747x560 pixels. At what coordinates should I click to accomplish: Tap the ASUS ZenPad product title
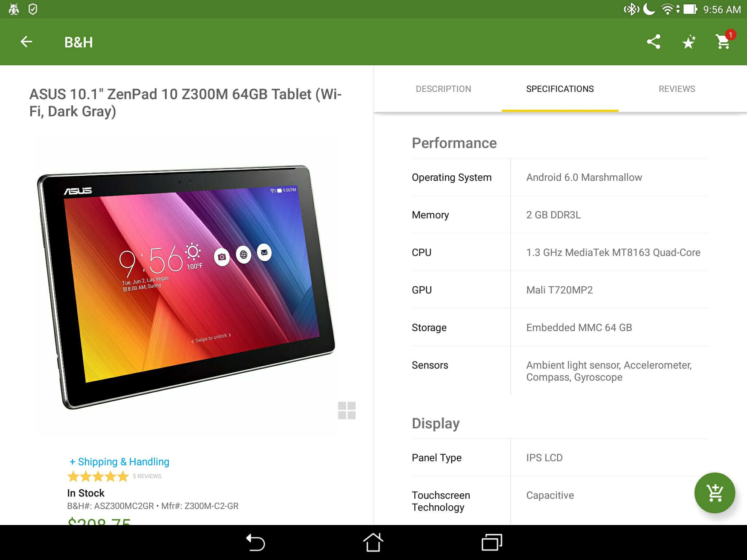[185, 102]
